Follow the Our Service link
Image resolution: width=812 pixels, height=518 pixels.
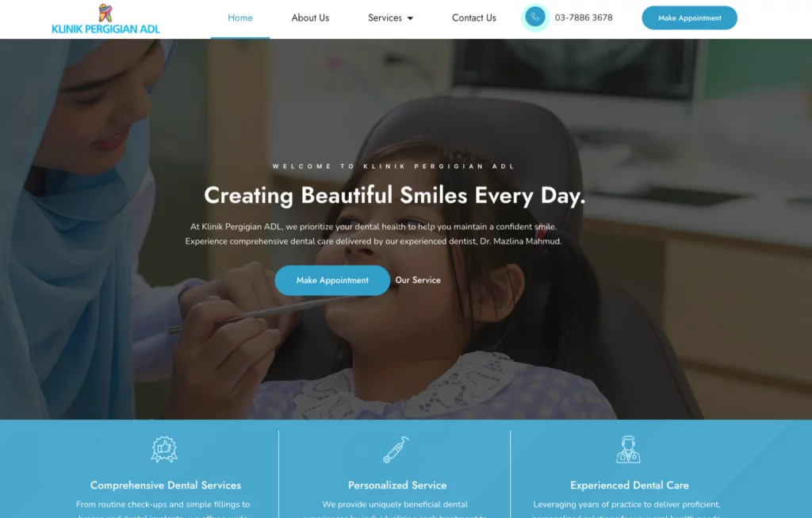tap(418, 280)
